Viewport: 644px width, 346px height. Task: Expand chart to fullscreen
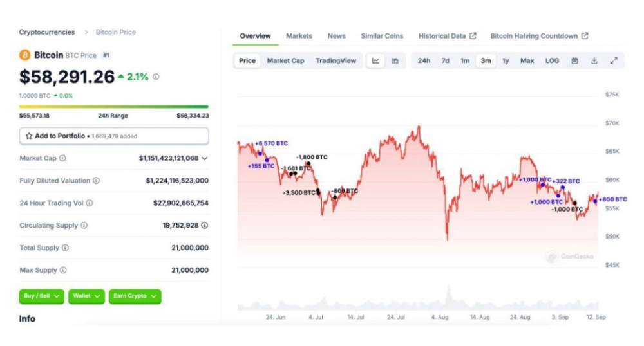click(x=614, y=61)
